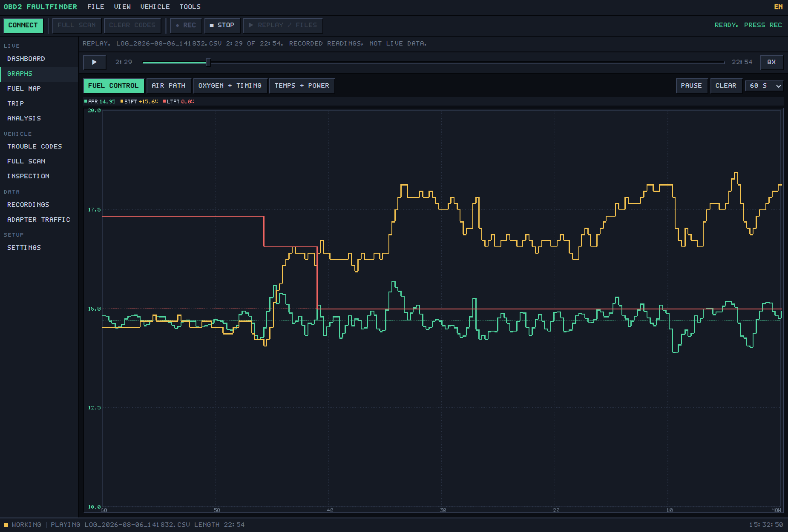
Task: Click the READY, PRESS REC status text
Action: point(748,25)
